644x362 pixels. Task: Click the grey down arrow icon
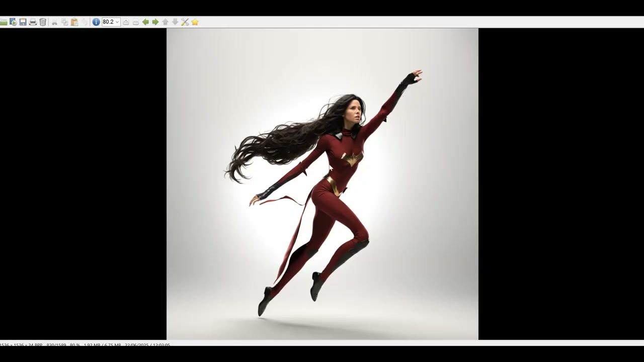tap(175, 22)
